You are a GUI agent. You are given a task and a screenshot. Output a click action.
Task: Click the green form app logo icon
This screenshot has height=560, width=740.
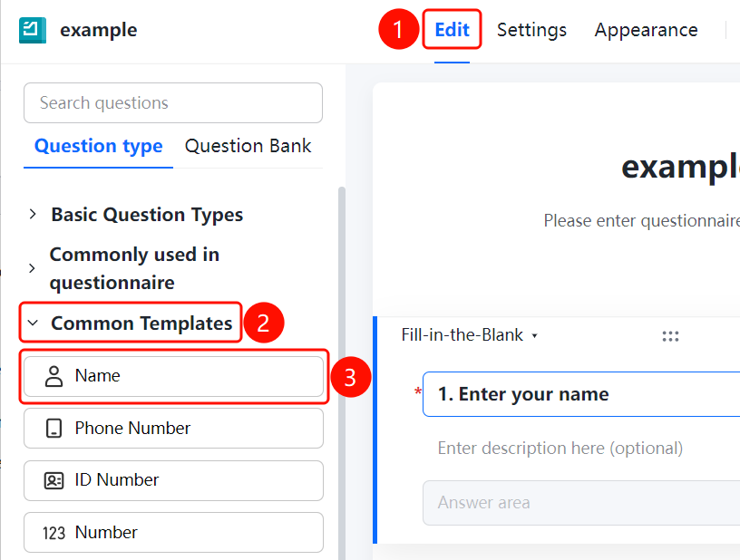click(x=33, y=30)
